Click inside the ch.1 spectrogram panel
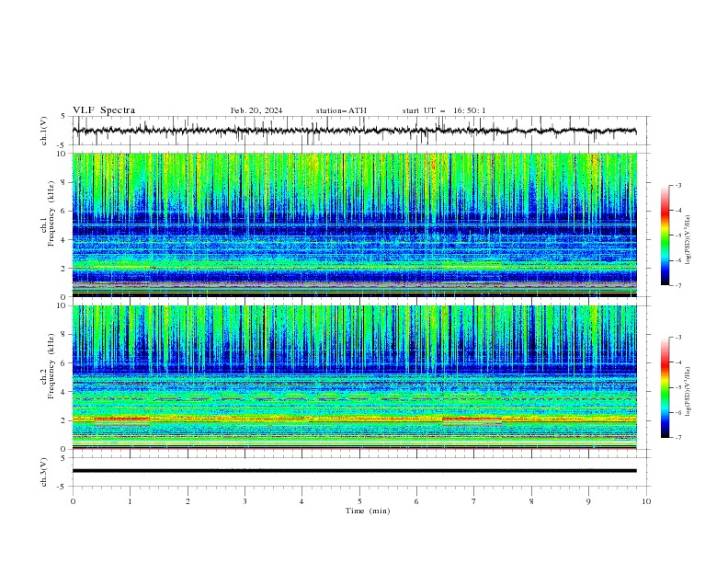 pos(354,224)
